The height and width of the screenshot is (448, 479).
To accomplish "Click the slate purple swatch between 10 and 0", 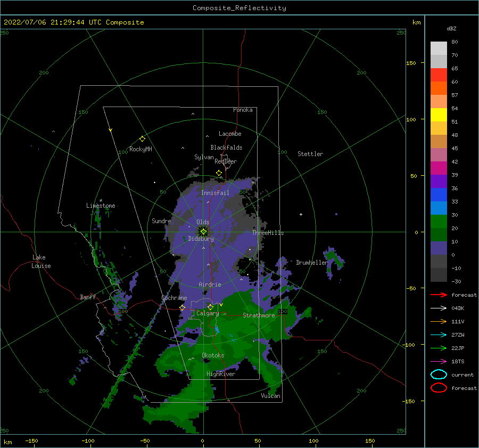I will pyautogui.click(x=439, y=248).
